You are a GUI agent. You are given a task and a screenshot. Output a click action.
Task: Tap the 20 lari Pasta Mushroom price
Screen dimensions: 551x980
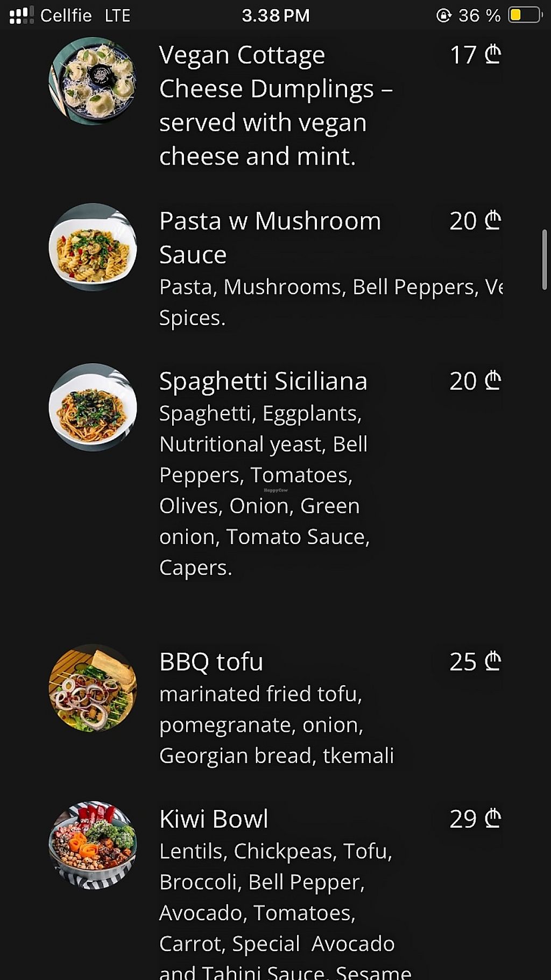pyautogui.click(x=475, y=221)
